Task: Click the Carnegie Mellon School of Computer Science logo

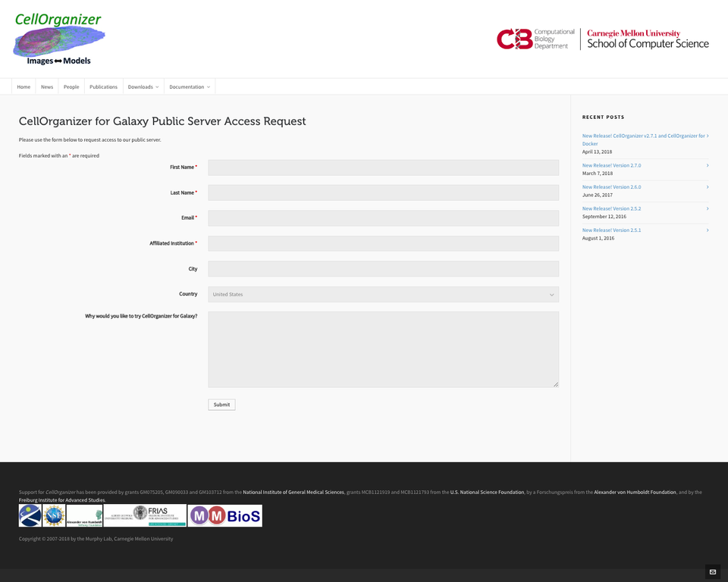Action: point(648,39)
